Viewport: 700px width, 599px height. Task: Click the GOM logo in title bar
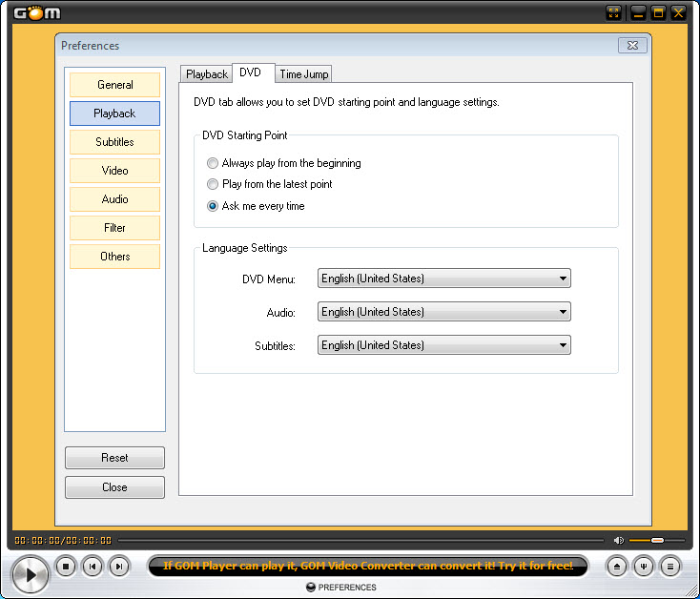[x=37, y=12]
